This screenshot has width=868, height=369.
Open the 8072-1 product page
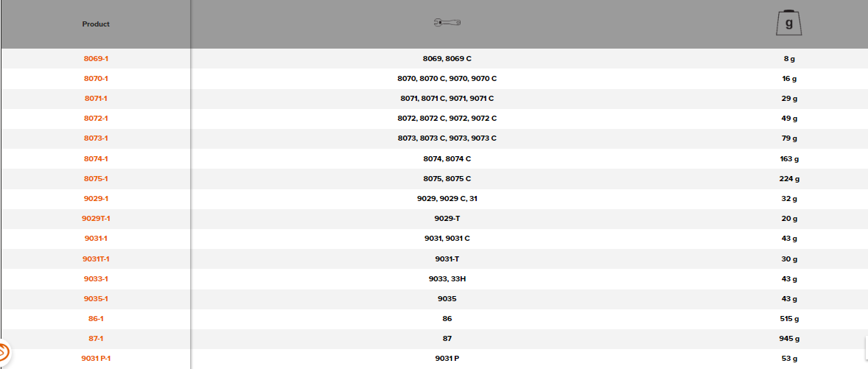pyautogui.click(x=96, y=119)
